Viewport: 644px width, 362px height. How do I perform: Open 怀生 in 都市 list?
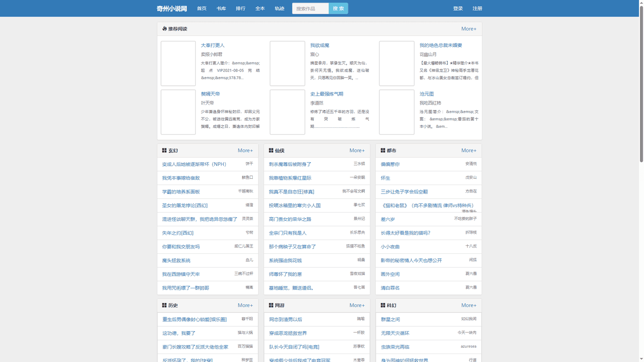[386, 178]
